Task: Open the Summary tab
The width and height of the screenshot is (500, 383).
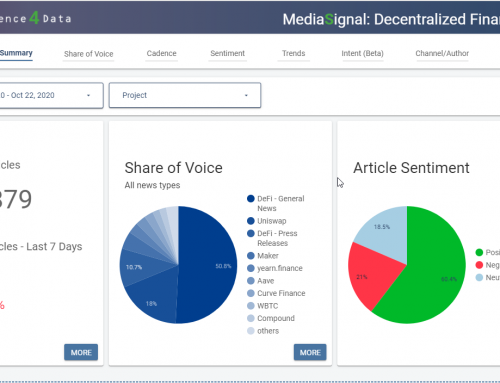Action: (x=16, y=53)
